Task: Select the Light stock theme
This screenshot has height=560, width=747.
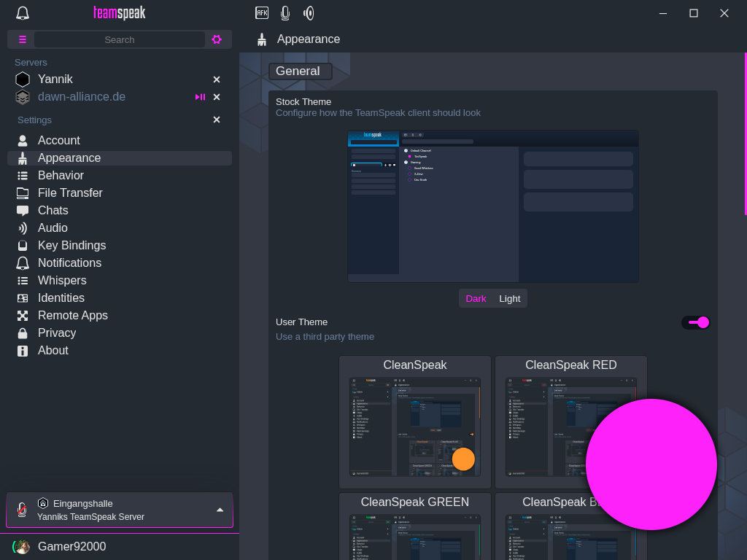Action: [509, 298]
